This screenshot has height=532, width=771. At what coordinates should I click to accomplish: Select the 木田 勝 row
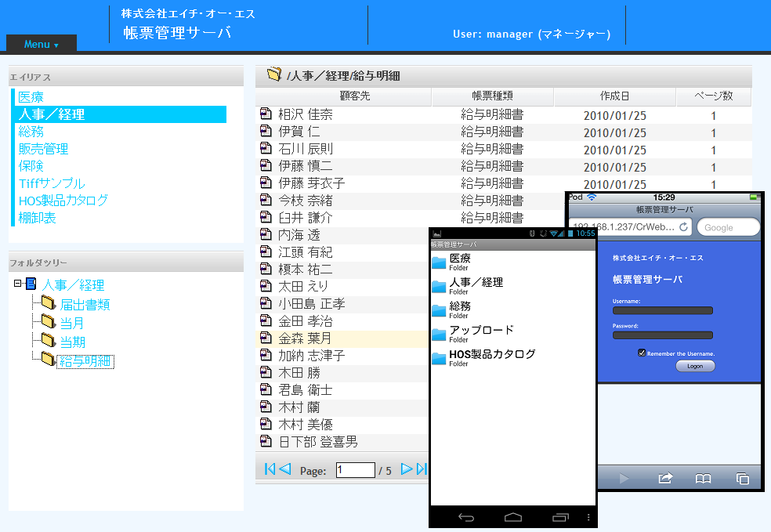[342, 373]
